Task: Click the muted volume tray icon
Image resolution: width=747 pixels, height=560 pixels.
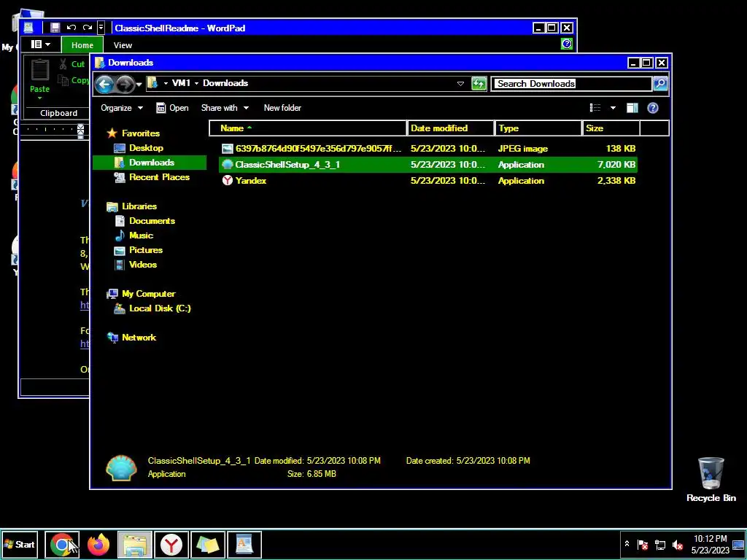Action: pyautogui.click(x=678, y=545)
